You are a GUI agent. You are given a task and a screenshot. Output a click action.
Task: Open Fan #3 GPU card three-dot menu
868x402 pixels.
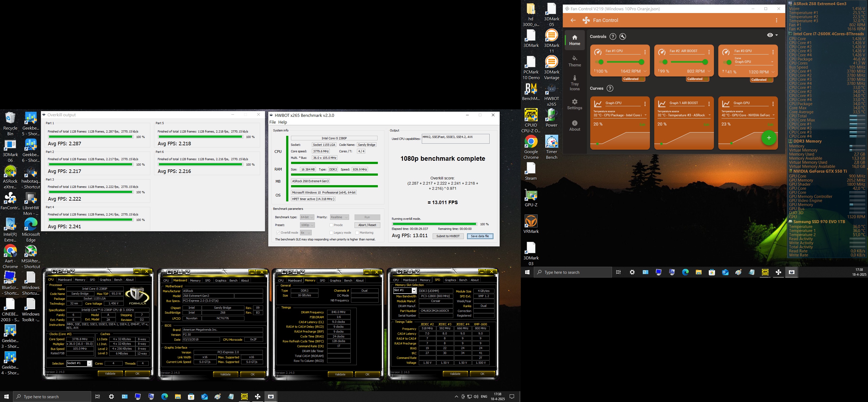tap(773, 52)
